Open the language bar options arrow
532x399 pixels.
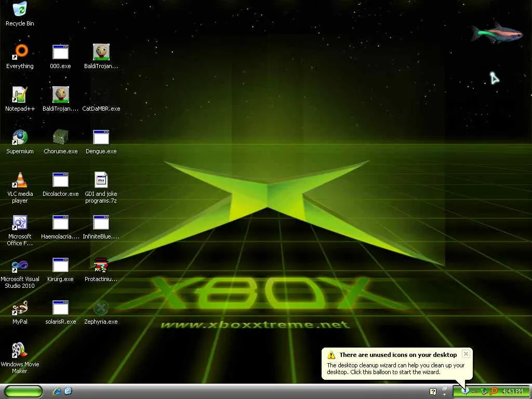tap(445, 395)
